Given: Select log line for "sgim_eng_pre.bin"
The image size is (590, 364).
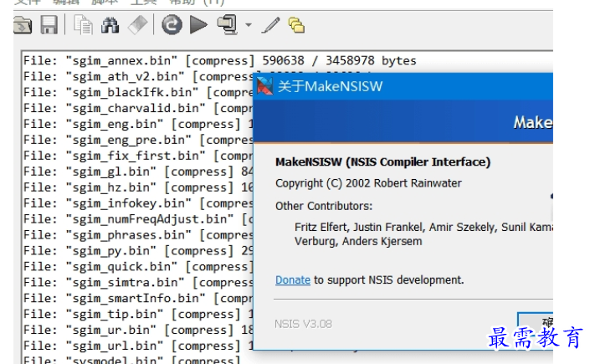Looking at the screenshot, I should [x=138, y=140].
